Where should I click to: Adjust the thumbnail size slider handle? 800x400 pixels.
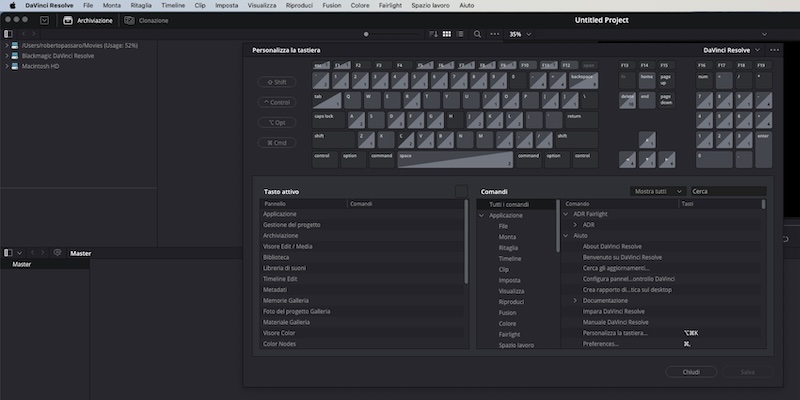pyautogui.click(x=366, y=34)
